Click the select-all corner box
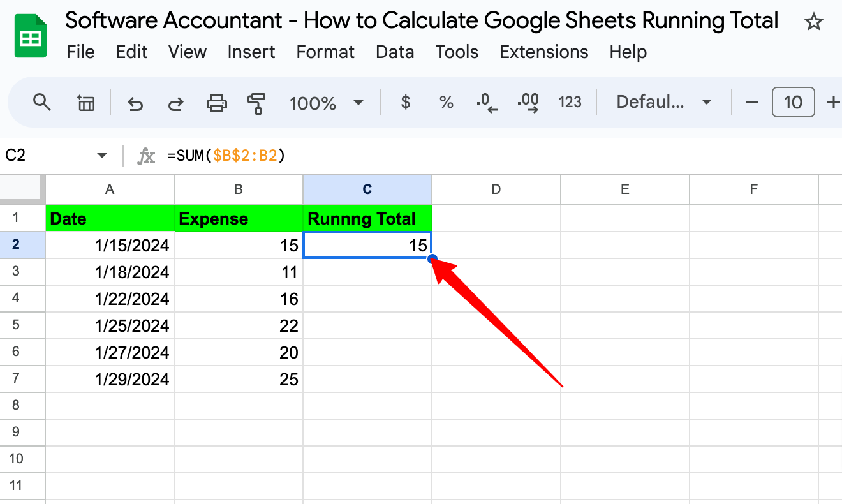This screenshot has width=842, height=504. pos(22,189)
